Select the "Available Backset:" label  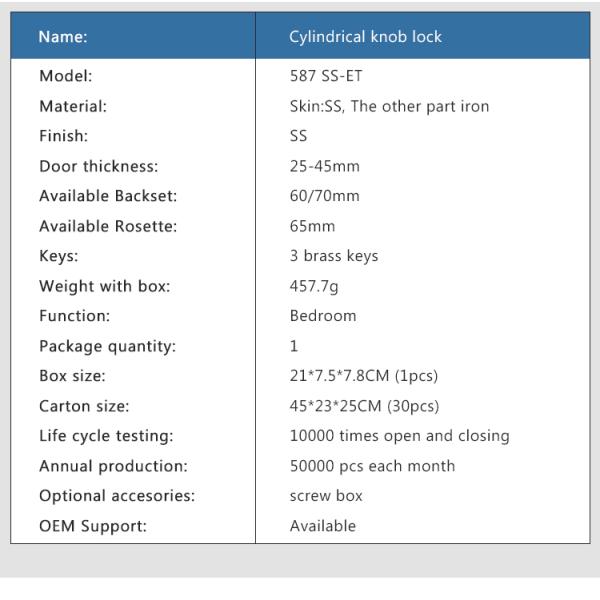107,196
